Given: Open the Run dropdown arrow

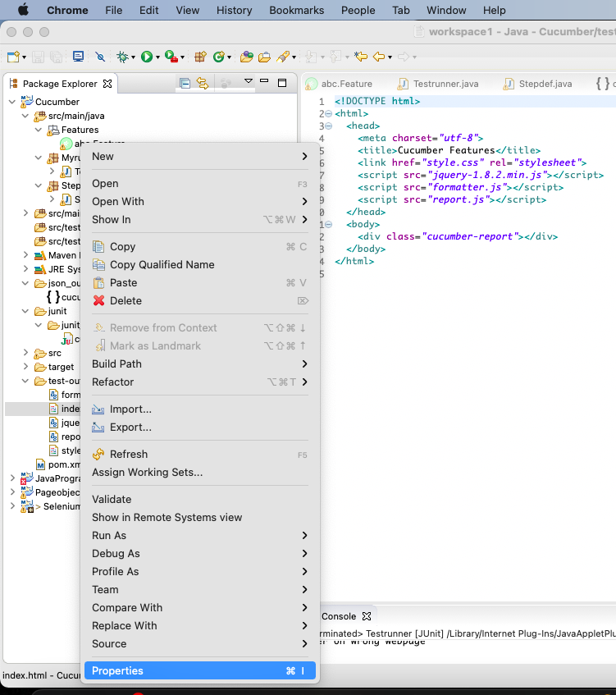Looking at the screenshot, I should click(157, 57).
